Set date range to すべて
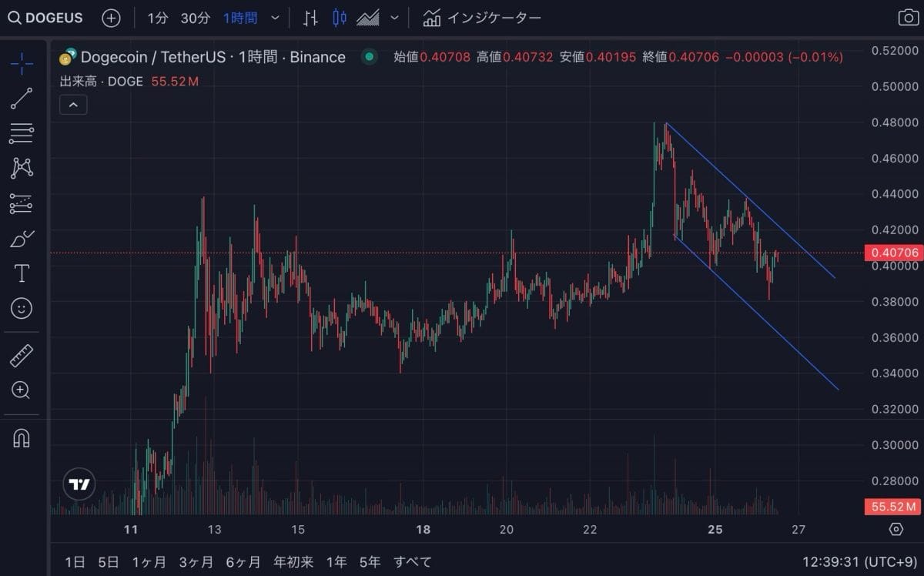Screen dimensions: 924x576 [413, 561]
